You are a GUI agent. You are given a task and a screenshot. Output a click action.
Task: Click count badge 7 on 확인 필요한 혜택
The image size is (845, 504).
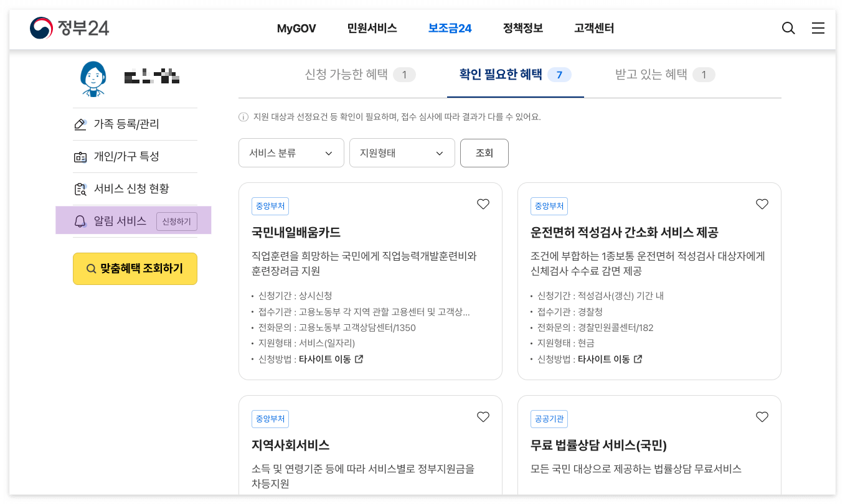pyautogui.click(x=559, y=75)
